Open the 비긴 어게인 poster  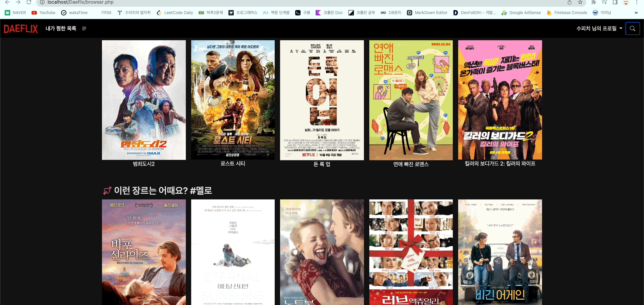(x=500, y=252)
